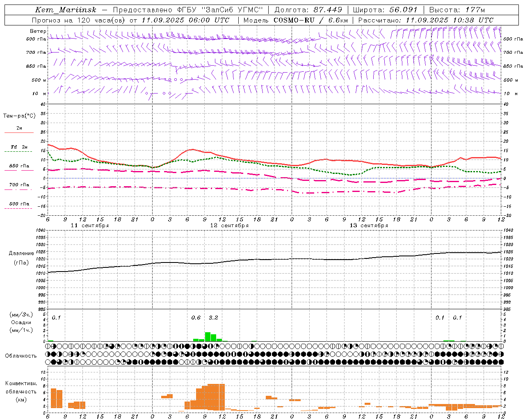Select the 'Предоставлено ФГБУ "ЗапСиб УГМС"' provider text
Image resolution: width=525 pixels, height=420 pixels.
tap(188, 10)
